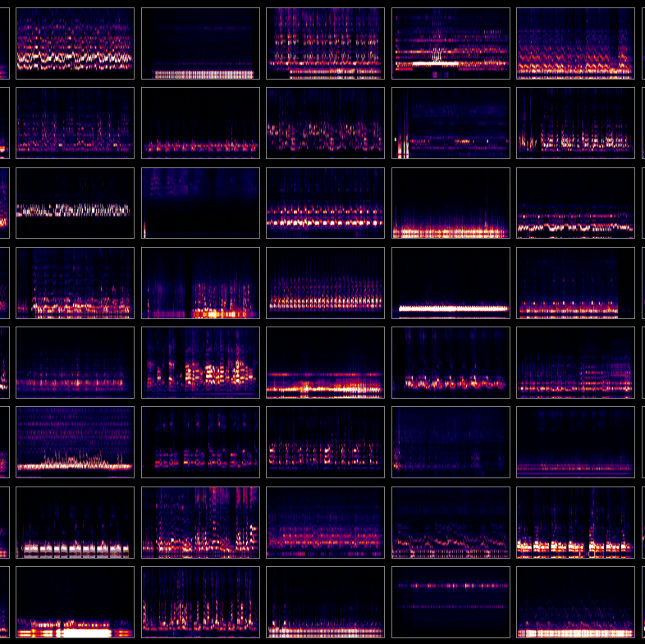
Task: Select the seventh-row spectrogram with yellow-white blocks and dark gaps
Action: tap(575, 523)
